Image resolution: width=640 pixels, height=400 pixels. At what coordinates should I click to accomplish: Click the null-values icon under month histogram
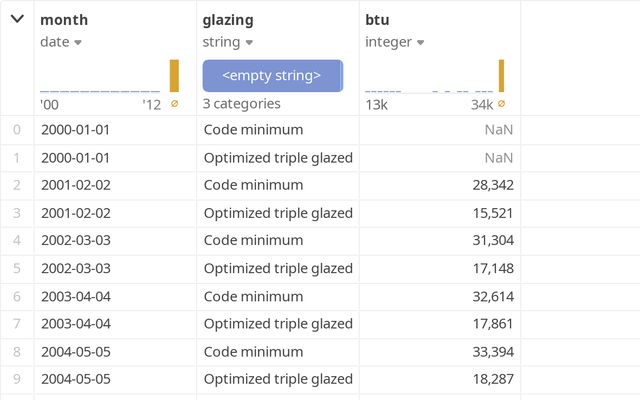pyautogui.click(x=175, y=103)
